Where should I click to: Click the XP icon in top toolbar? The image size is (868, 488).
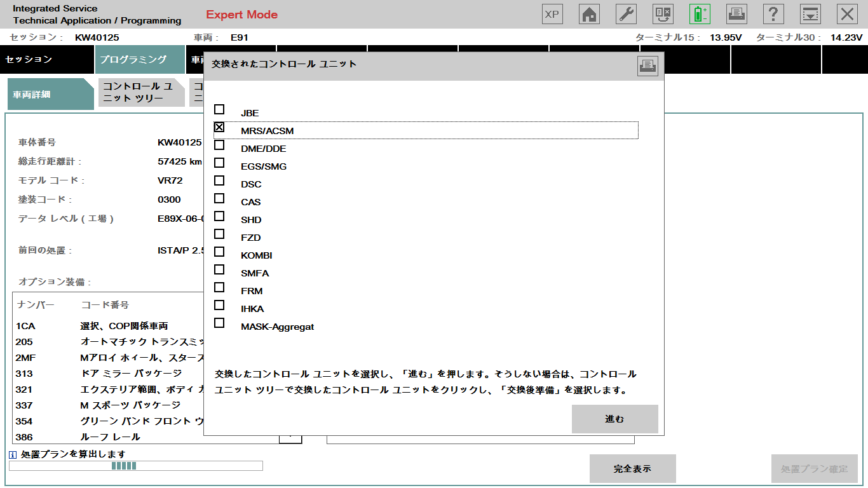[552, 14]
